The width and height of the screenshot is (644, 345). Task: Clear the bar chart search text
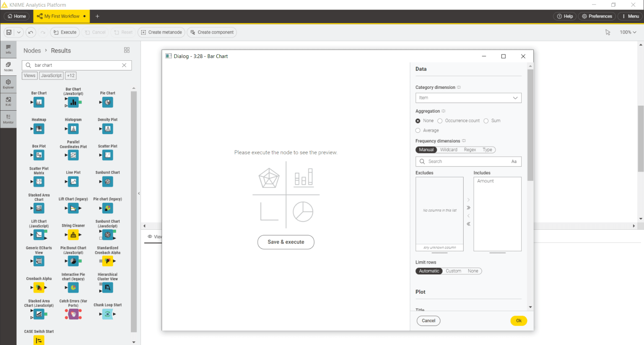tap(124, 65)
